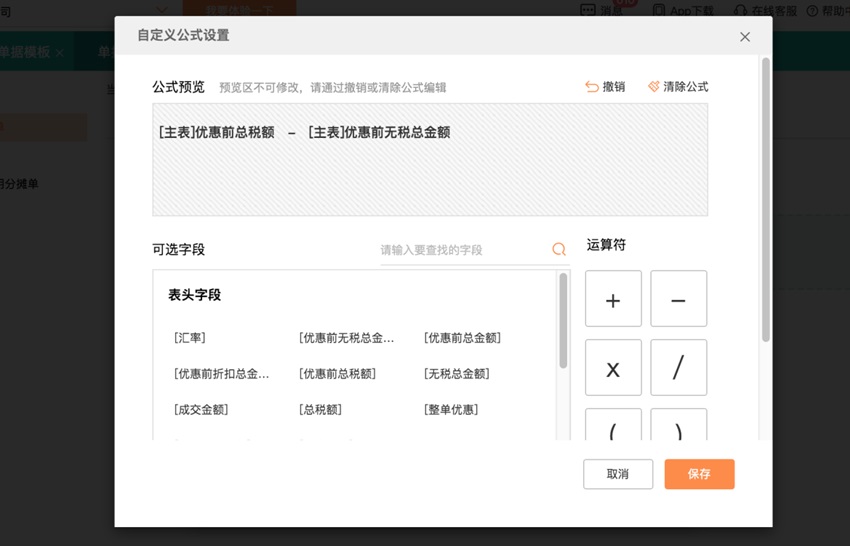Open 在线客服 in background header
Image resolution: width=850 pixels, height=546 pixels.
(x=765, y=10)
